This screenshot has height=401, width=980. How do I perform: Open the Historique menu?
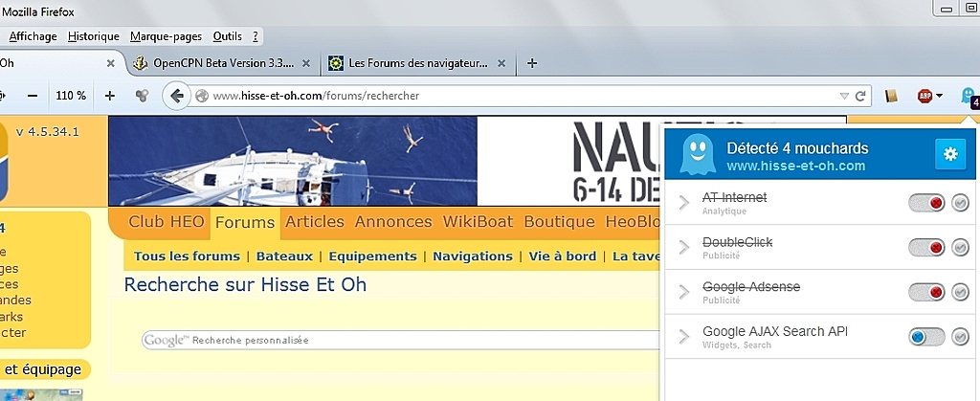(93, 36)
